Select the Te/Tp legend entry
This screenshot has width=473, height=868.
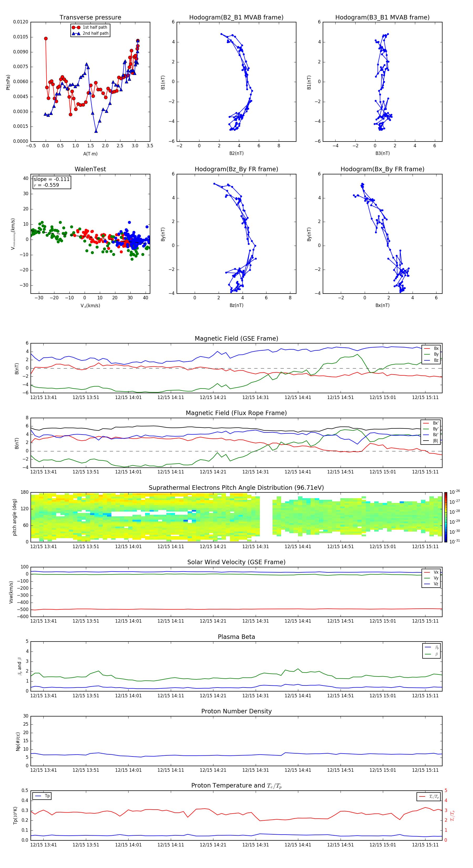pyautogui.click(x=429, y=797)
